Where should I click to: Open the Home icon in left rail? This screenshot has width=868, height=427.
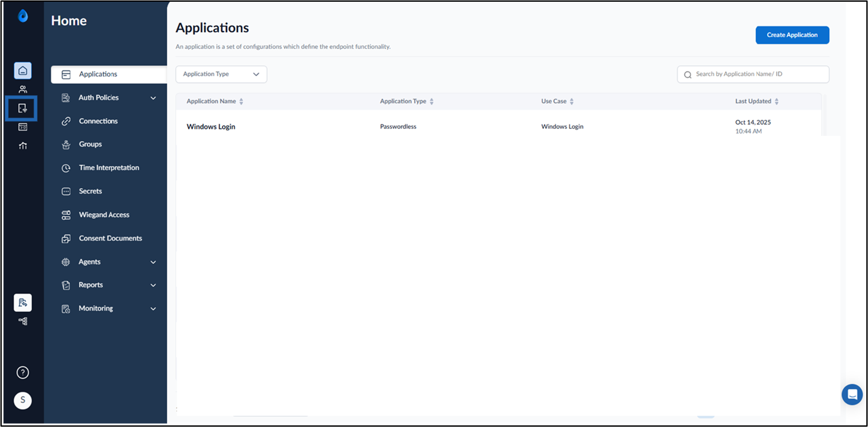(23, 71)
